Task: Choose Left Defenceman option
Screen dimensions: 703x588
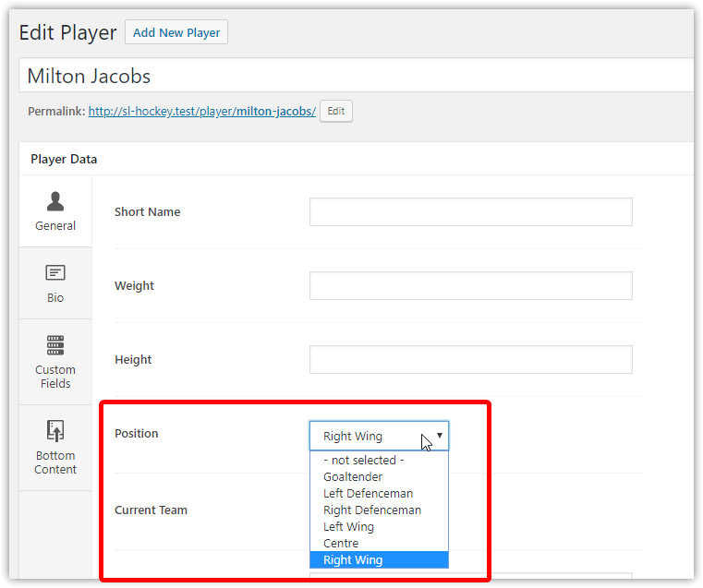Action: (379, 493)
